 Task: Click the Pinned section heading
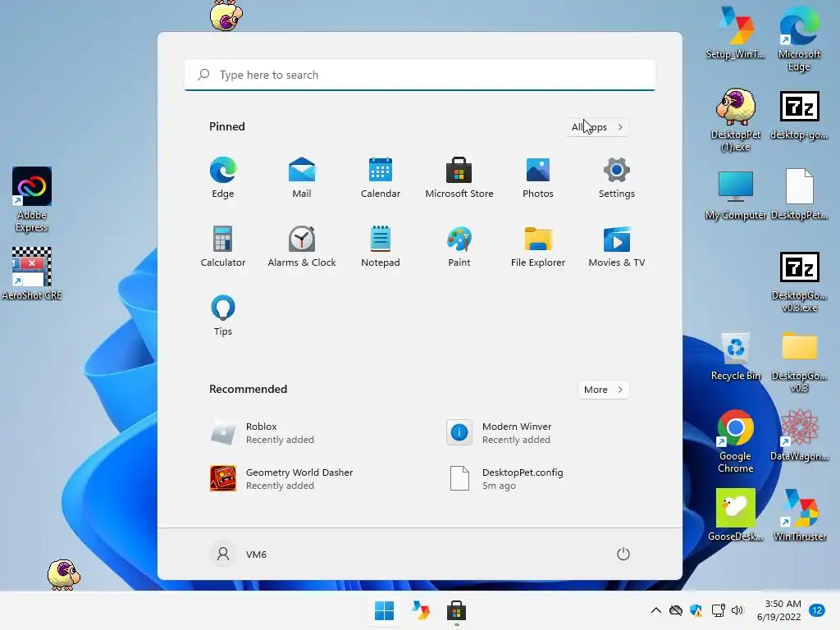coord(227,126)
